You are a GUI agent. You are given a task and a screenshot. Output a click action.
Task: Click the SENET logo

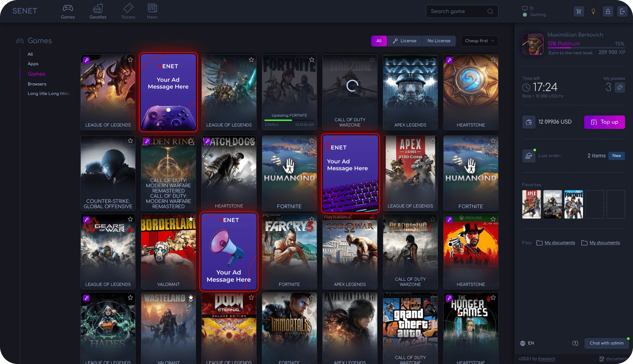(x=25, y=11)
